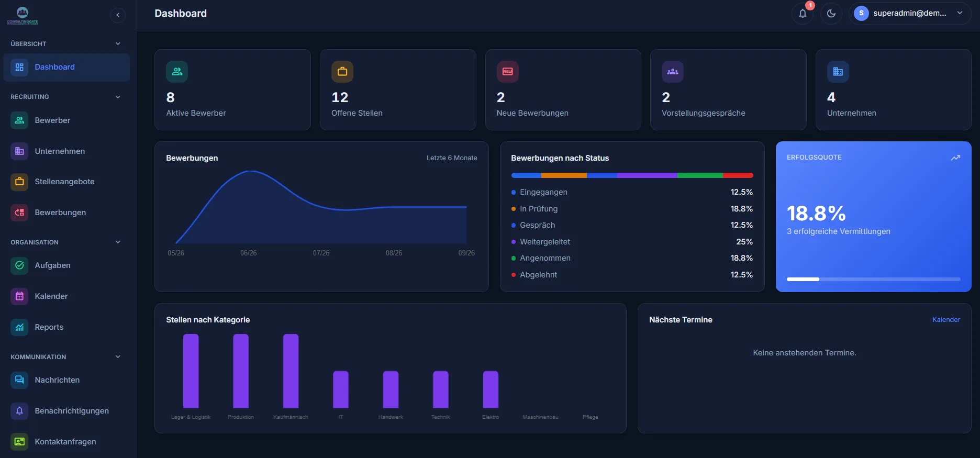Click the Unternehmen card building icon

[x=838, y=72]
